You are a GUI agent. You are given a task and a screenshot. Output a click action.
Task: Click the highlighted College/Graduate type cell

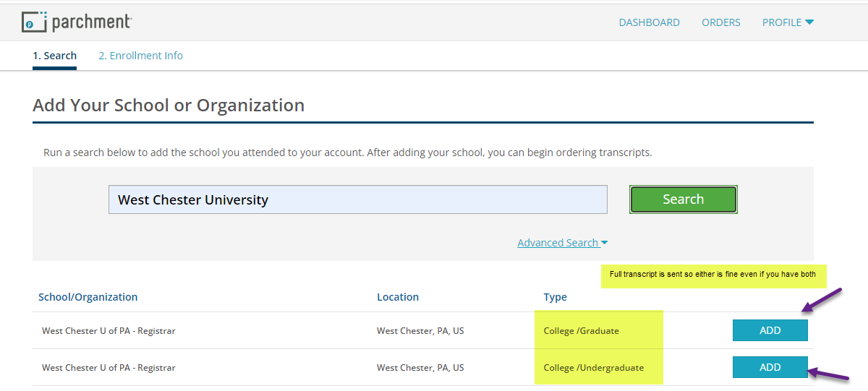click(582, 331)
